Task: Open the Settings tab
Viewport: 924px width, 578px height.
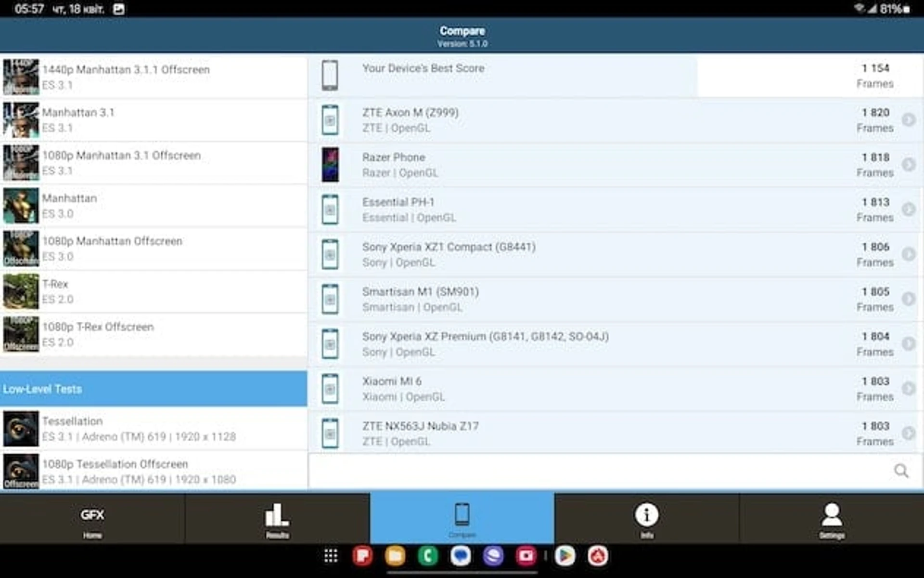Action: point(832,519)
